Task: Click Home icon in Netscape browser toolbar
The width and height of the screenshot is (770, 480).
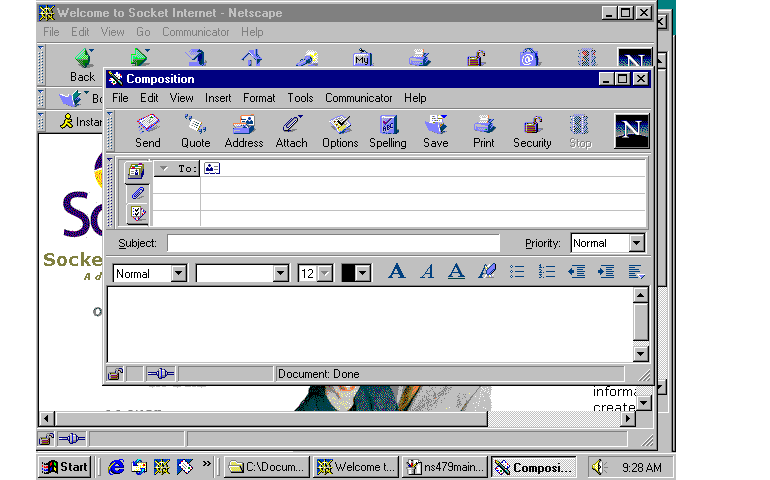Action: tap(251, 57)
